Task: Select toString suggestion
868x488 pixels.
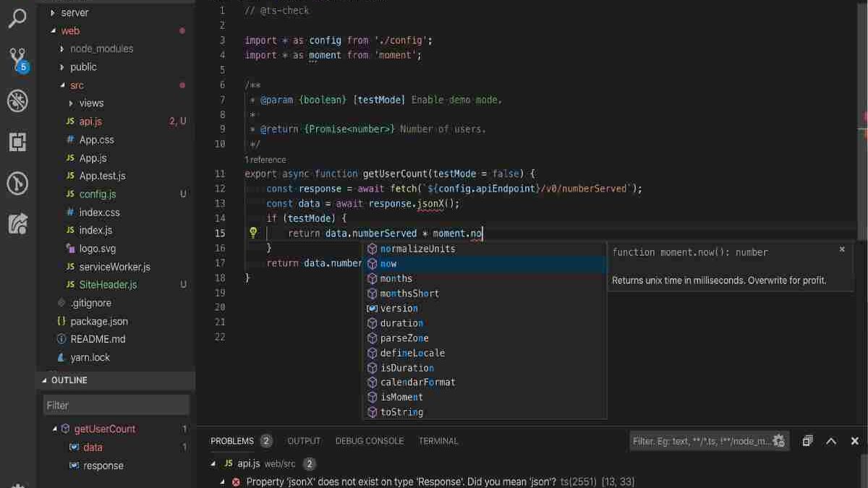Action: pos(484,412)
